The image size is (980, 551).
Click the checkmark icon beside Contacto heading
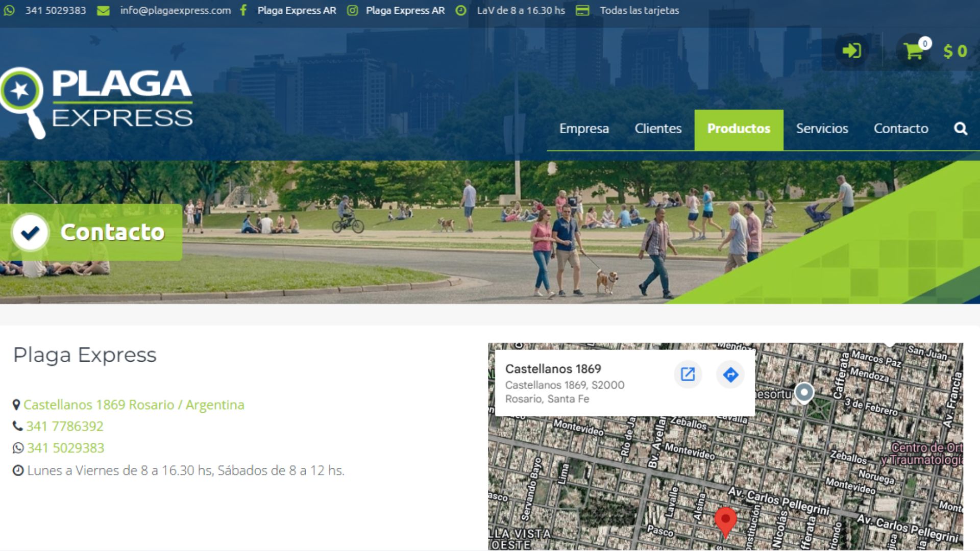[x=30, y=233]
